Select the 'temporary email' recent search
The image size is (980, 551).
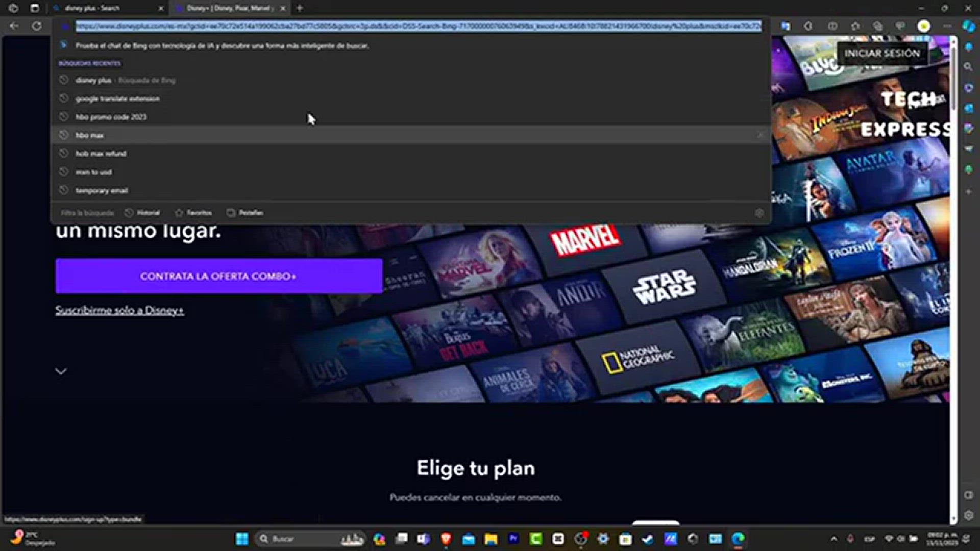point(102,190)
